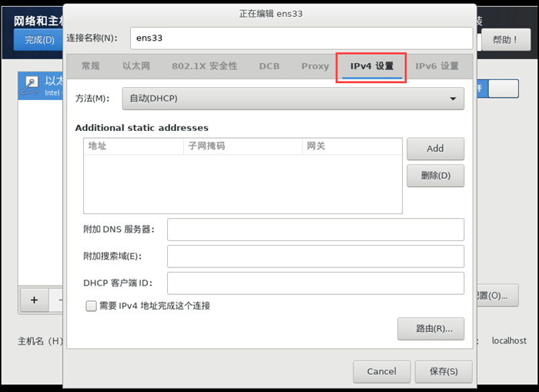Switch to the IPv4 设置 tab

pyautogui.click(x=372, y=66)
